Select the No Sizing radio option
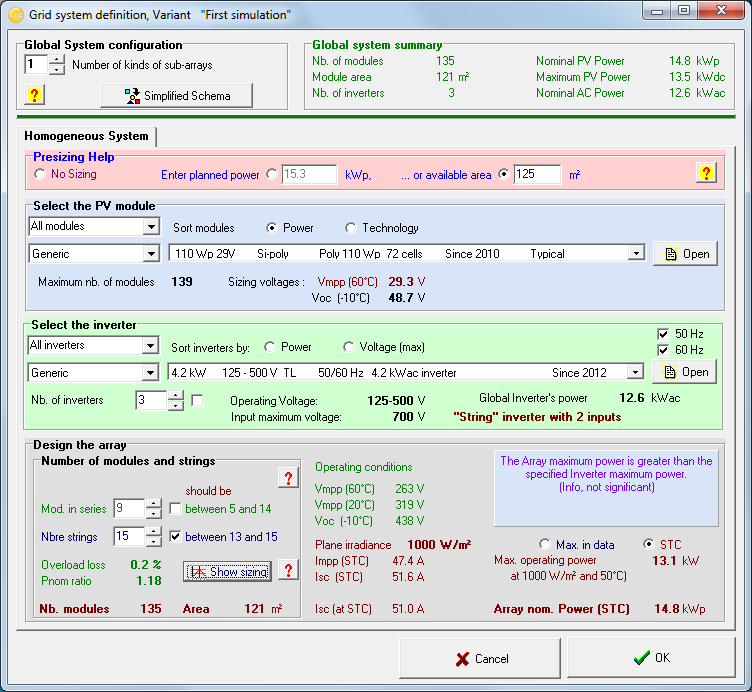 (x=40, y=174)
